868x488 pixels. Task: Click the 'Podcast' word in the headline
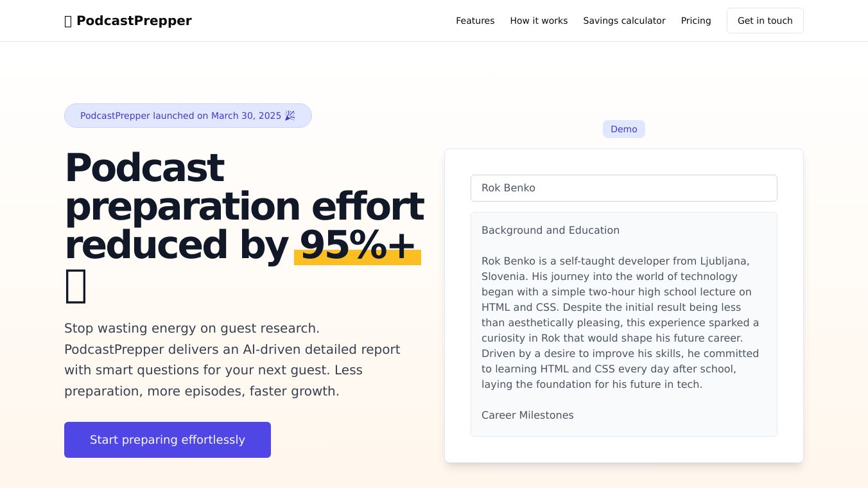click(144, 168)
